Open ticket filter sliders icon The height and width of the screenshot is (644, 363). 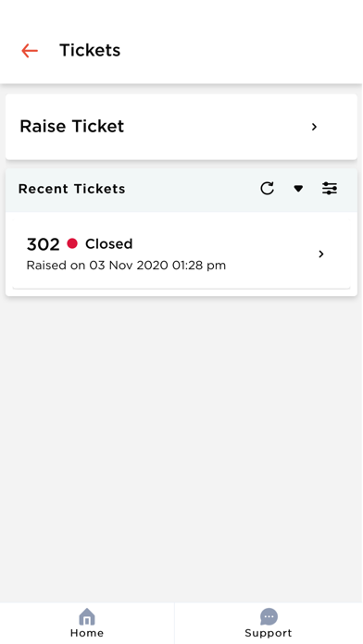click(x=330, y=189)
